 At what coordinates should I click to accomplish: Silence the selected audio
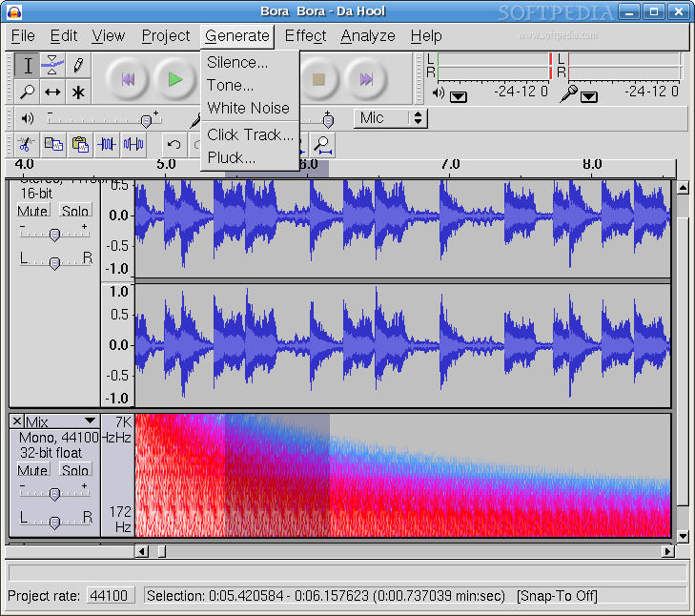click(x=133, y=145)
